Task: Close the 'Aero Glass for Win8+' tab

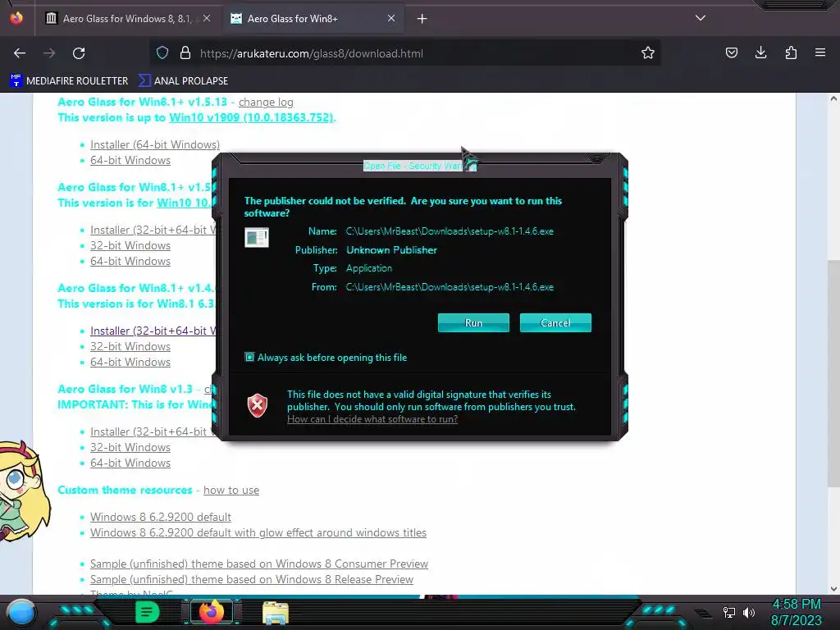Action: click(x=391, y=18)
